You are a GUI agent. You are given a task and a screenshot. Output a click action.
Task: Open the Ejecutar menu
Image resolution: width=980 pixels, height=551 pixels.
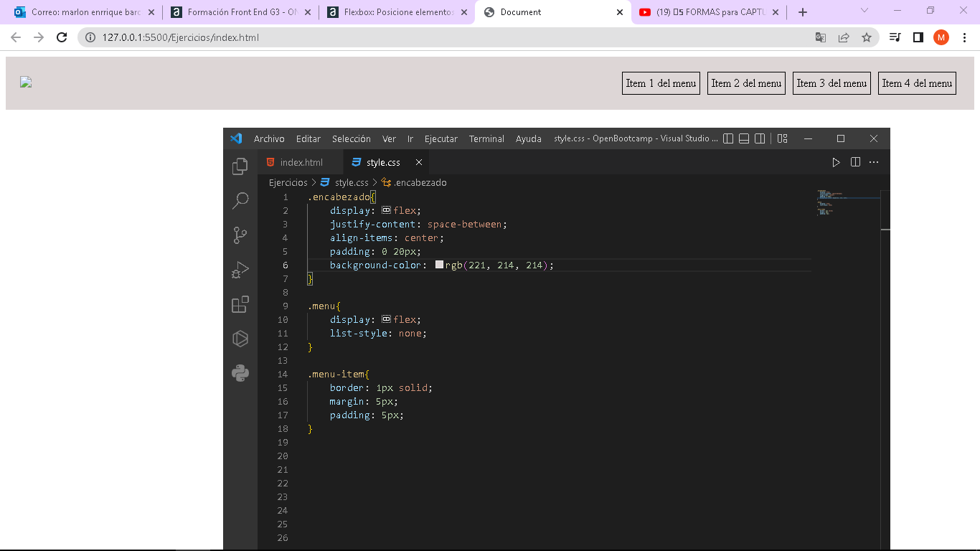pyautogui.click(x=441, y=138)
